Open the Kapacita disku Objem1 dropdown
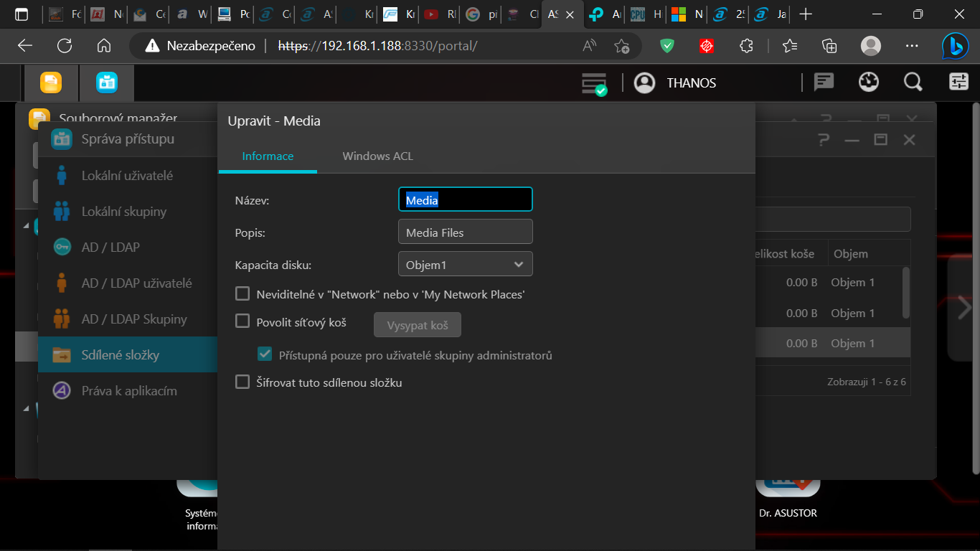Screen dimensions: 980x551 pyautogui.click(x=465, y=265)
